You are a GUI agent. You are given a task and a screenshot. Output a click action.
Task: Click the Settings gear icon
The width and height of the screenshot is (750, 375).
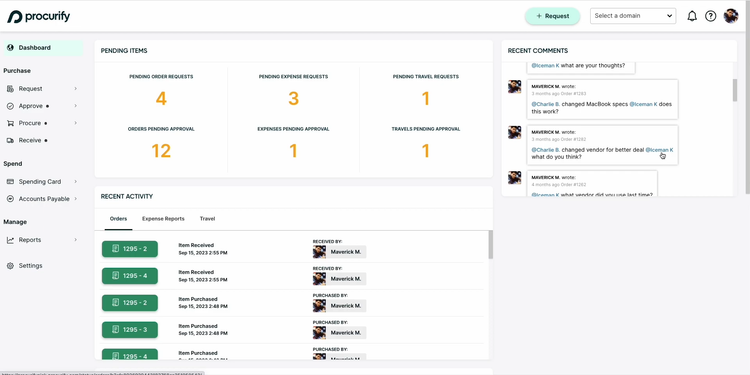[11, 266]
